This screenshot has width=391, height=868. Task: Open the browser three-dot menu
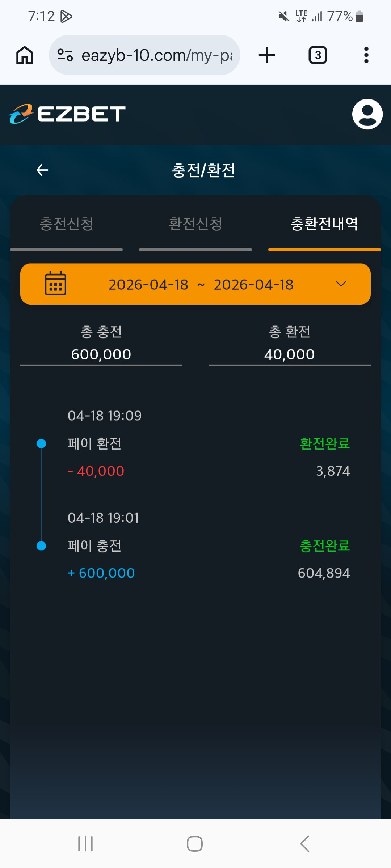click(366, 55)
